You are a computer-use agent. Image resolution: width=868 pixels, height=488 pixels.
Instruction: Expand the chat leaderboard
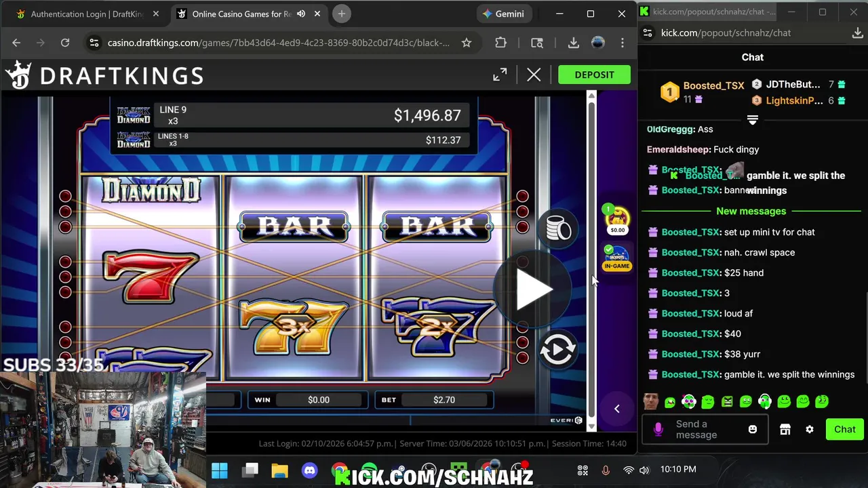(x=753, y=120)
